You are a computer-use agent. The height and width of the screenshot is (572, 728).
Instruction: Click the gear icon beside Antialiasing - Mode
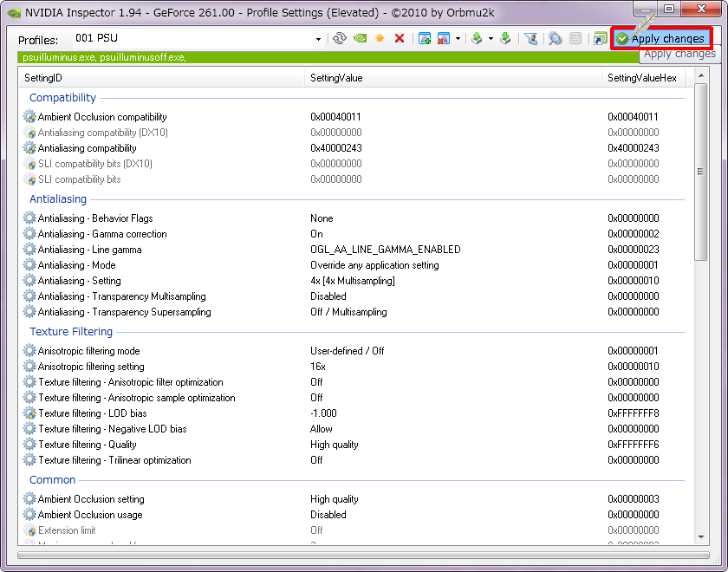[29, 264]
